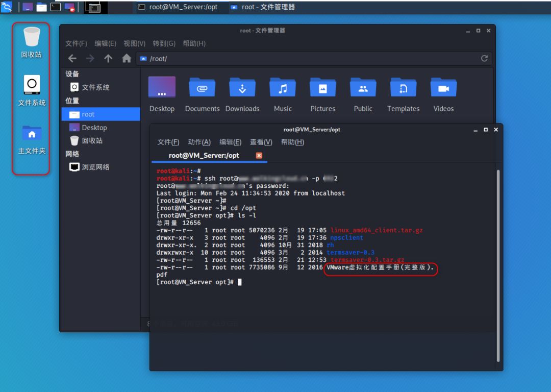Select the Public folder icon

(363, 94)
